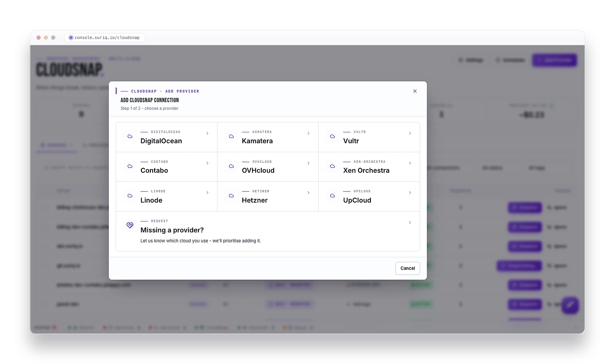Viewport: 615px width, 364px height.
Task: Choose the DigitalOcean provider name
Action: coord(161,141)
